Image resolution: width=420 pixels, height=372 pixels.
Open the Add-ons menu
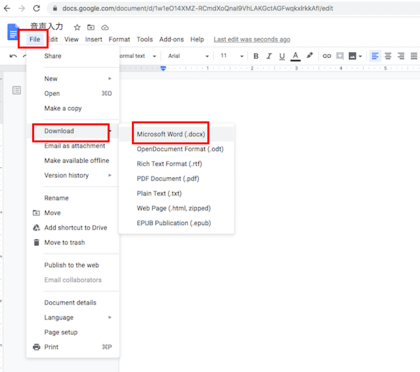coord(171,39)
